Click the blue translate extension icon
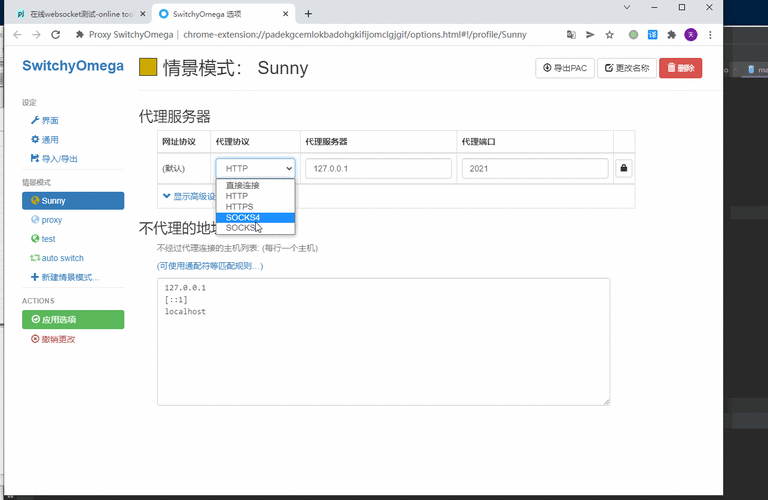Screen dimensions: 768x500 (x=652, y=35)
